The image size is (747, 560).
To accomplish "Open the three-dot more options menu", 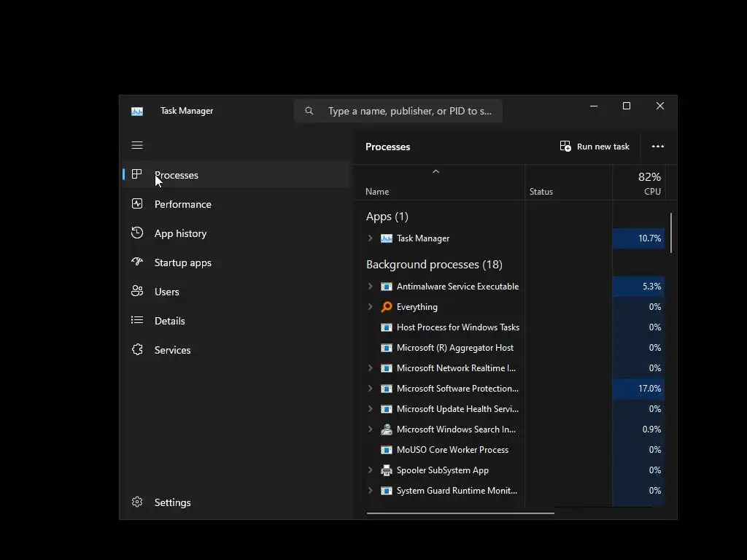I will click(658, 146).
